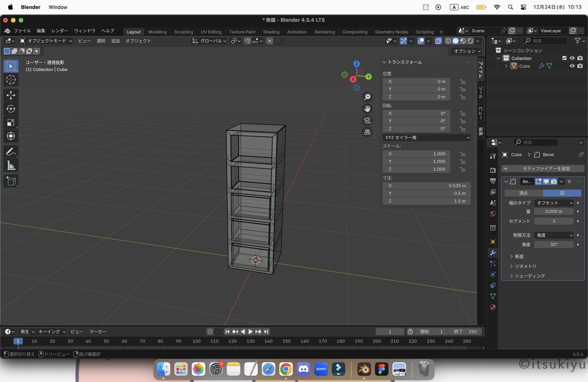Activate the Measure tool

coord(11,166)
